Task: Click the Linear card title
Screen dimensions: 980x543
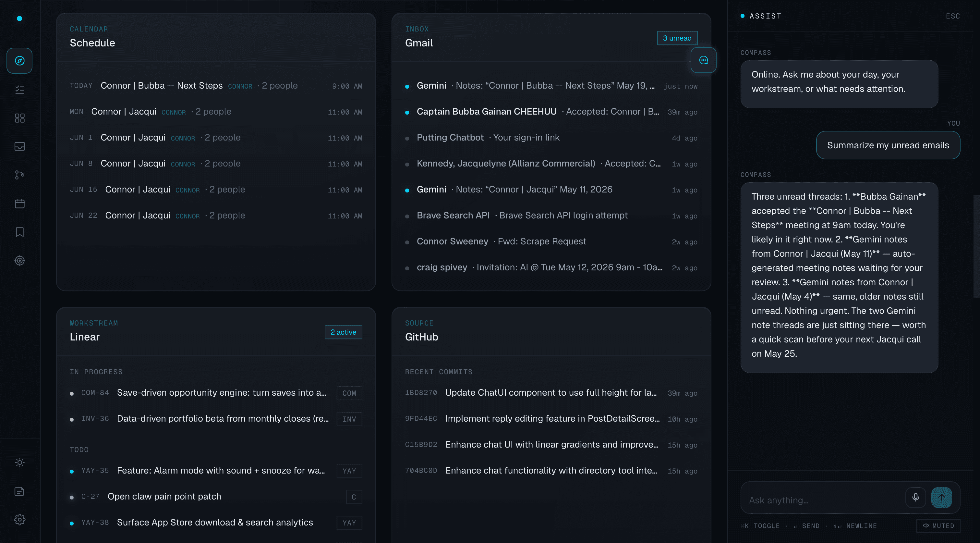Action: (x=84, y=337)
